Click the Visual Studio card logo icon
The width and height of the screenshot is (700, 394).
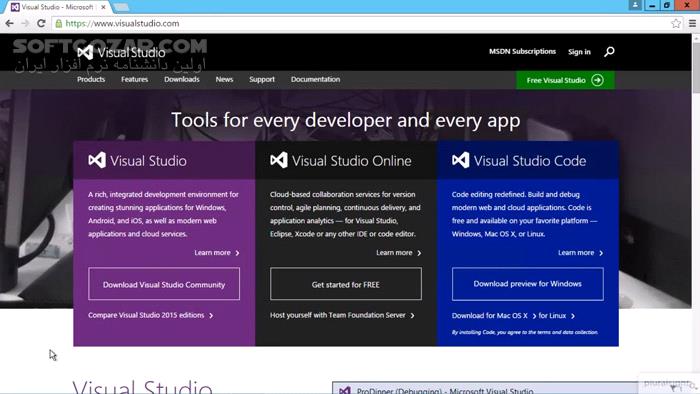(x=97, y=160)
